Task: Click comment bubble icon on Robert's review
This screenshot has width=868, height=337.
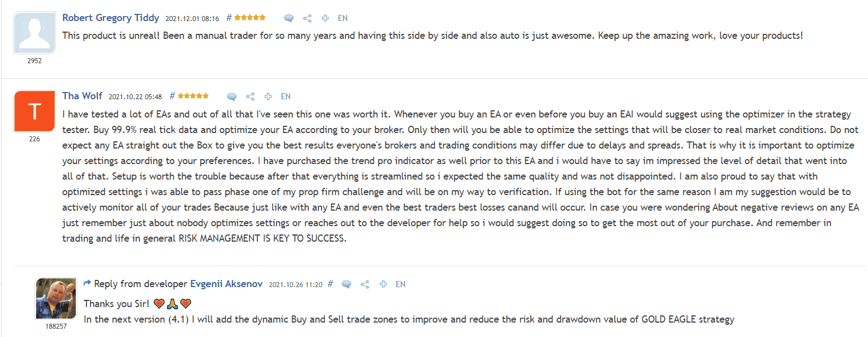Action: coord(289,18)
